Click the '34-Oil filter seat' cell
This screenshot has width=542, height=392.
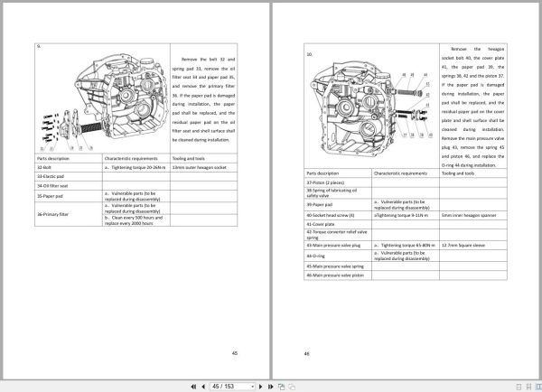pos(69,186)
